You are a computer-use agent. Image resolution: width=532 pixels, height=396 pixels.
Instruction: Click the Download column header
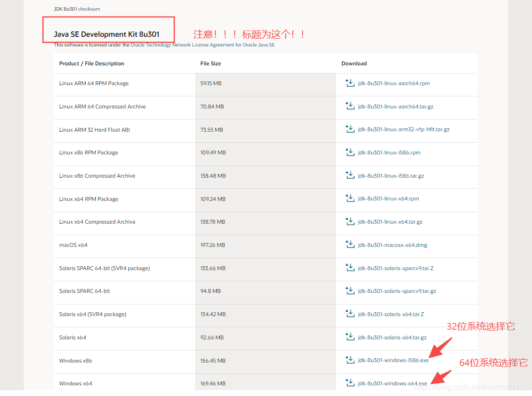(x=354, y=63)
